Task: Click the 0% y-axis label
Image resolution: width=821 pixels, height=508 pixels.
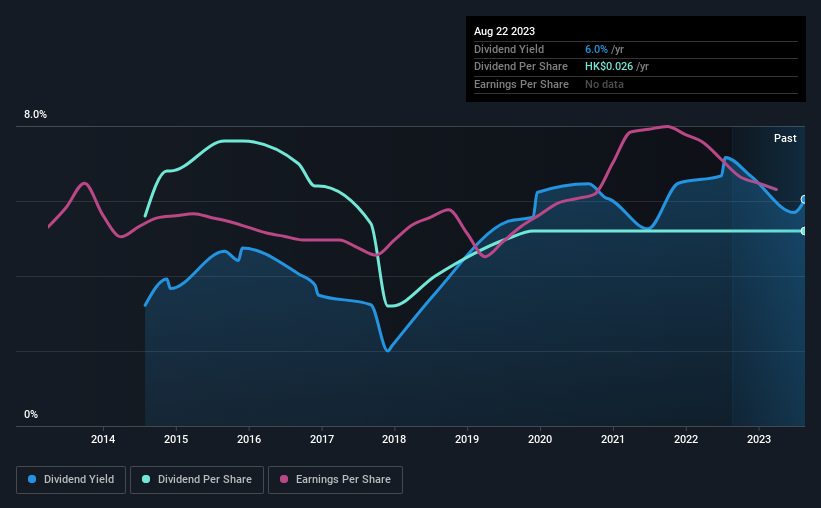Action: tap(31, 414)
